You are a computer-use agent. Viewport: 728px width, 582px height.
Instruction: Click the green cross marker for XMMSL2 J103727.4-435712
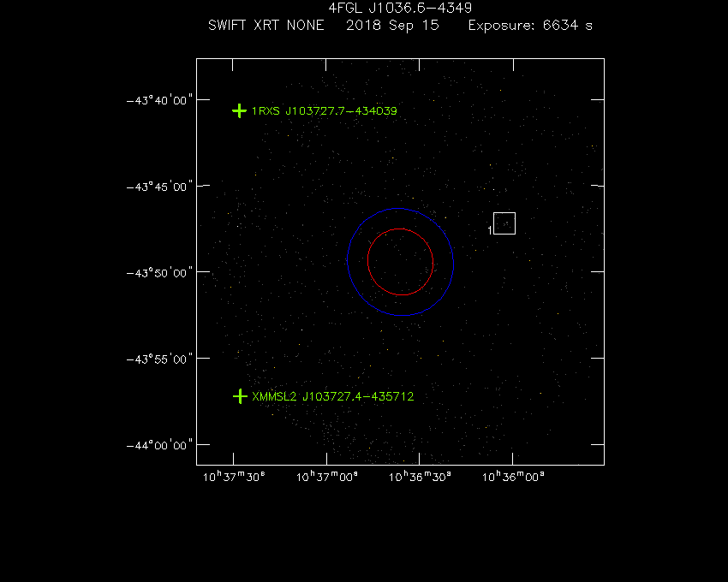[x=240, y=396]
